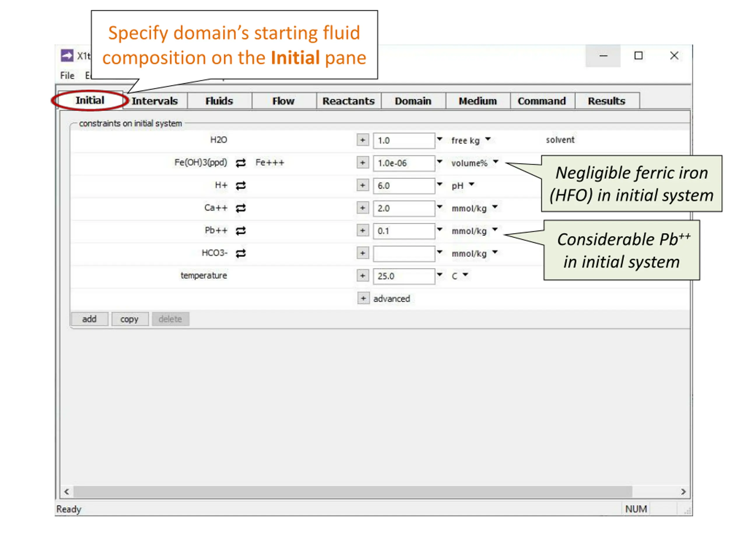Expand the advanced settings section

pos(363,298)
